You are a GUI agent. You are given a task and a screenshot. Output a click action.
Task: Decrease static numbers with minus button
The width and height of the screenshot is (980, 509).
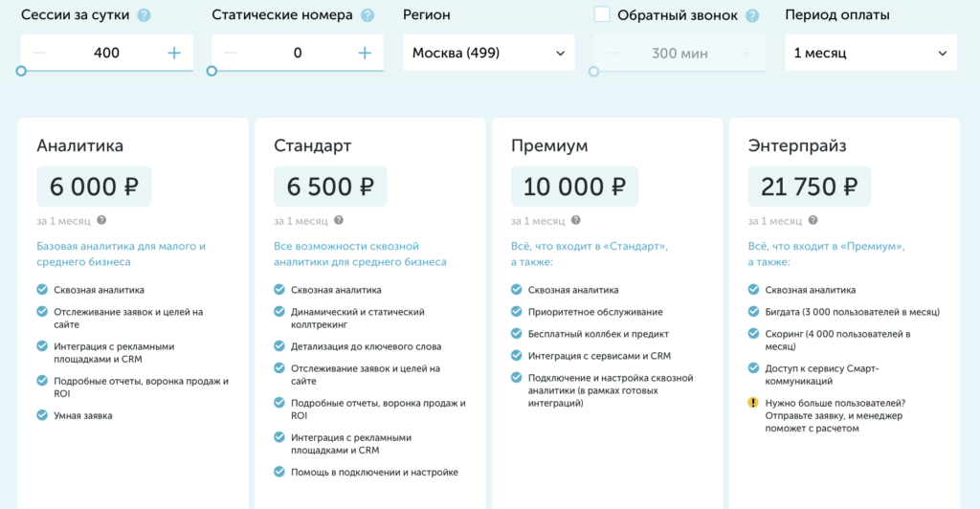(230, 53)
